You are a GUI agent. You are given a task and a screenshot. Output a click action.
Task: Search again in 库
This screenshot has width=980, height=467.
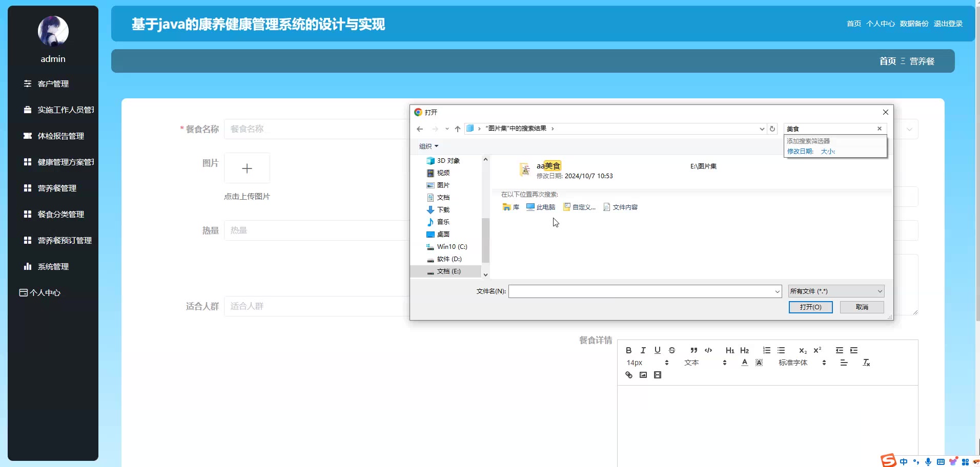511,207
